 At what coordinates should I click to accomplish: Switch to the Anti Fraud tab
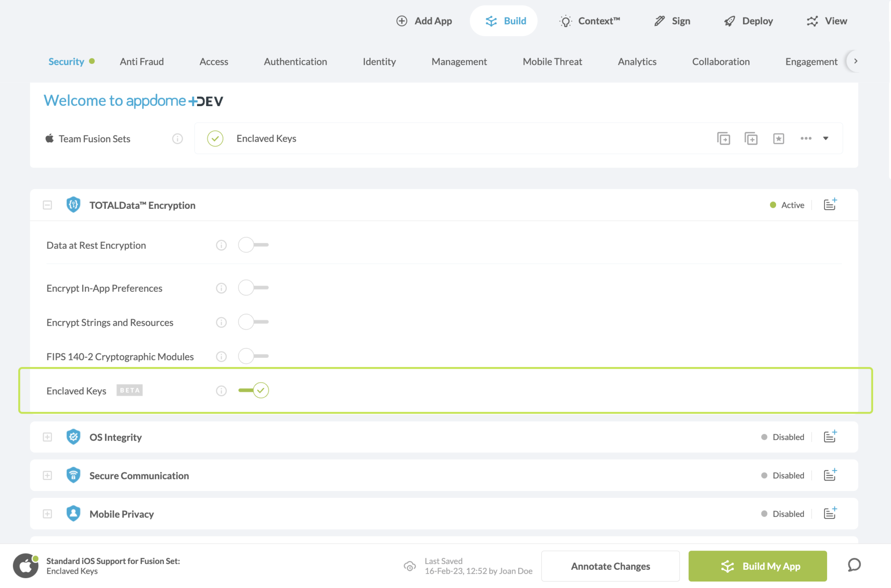point(141,61)
